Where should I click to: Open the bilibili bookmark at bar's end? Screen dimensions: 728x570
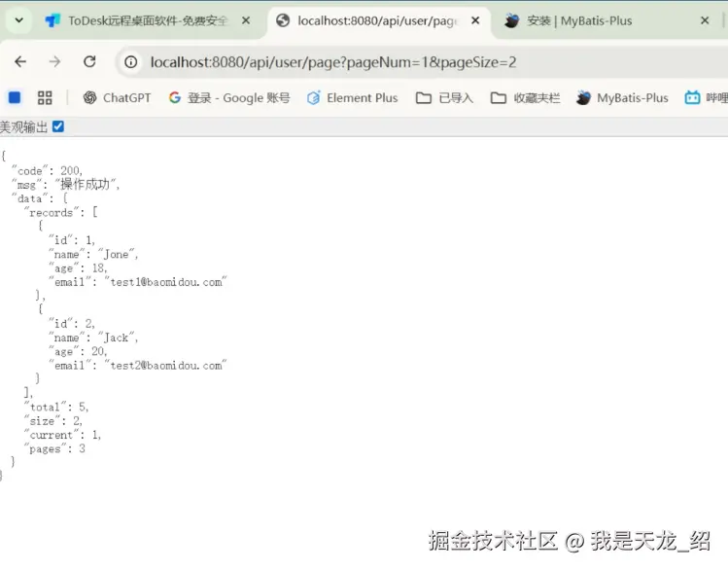(x=706, y=97)
